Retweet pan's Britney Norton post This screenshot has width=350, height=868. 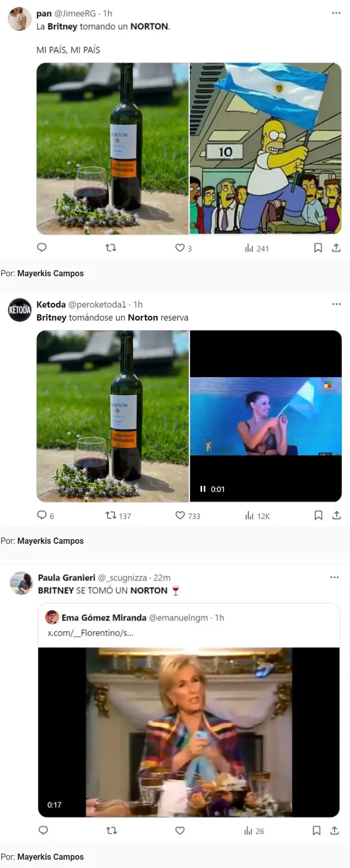tap(111, 247)
